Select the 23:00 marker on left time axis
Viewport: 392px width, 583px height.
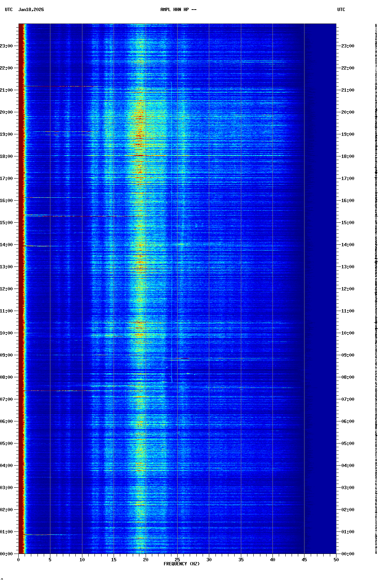click(x=7, y=46)
